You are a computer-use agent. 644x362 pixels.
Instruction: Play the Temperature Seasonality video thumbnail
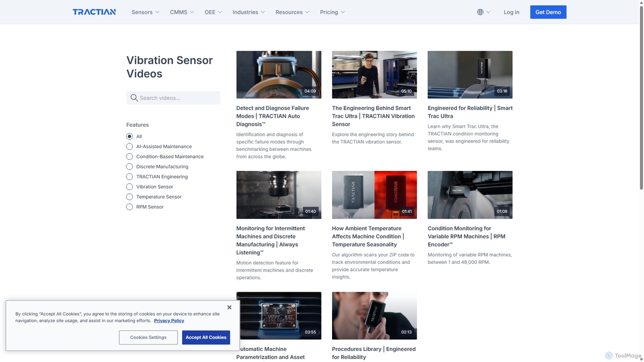point(374,195)
